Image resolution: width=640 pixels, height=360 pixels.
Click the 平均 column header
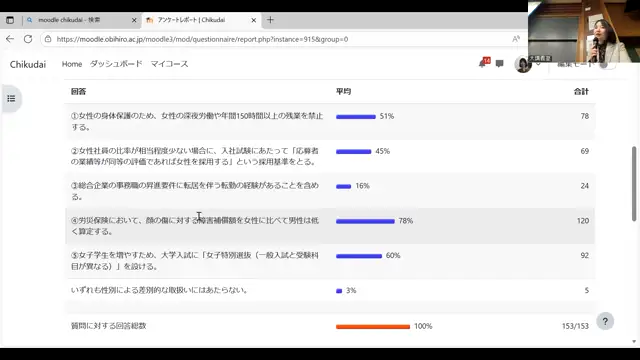tap(343, 91)
